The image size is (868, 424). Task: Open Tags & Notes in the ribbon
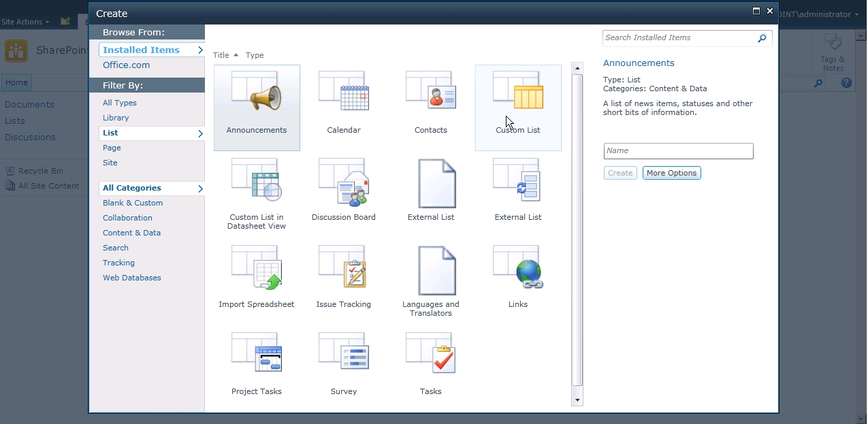tap(833, 53)
